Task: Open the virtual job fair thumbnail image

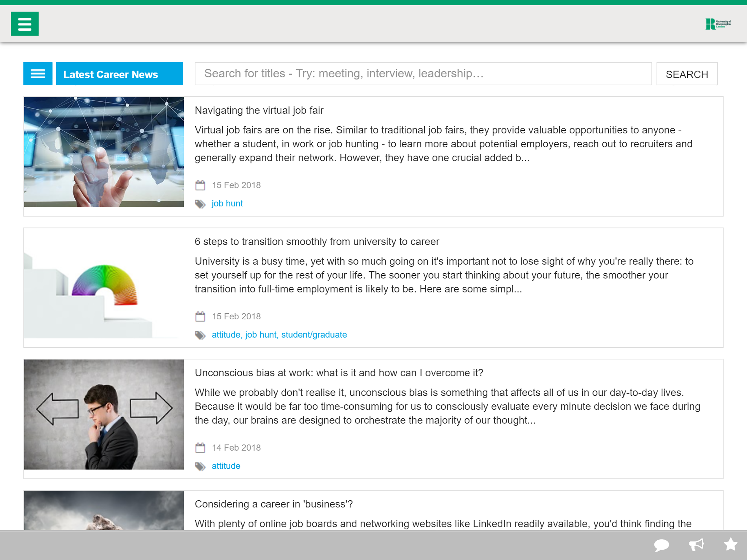Action: point(104,152)
